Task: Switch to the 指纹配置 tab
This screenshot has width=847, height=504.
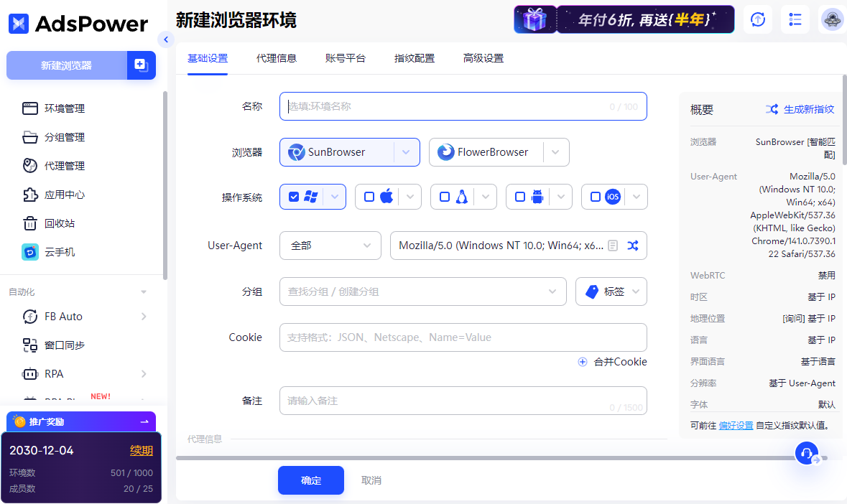Action: (415, 58)
